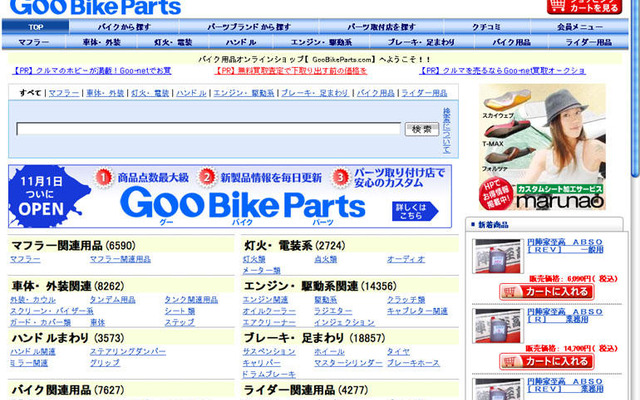
Task: Click 詳しくはこちら arrow on banner
Action: (415, 211)
